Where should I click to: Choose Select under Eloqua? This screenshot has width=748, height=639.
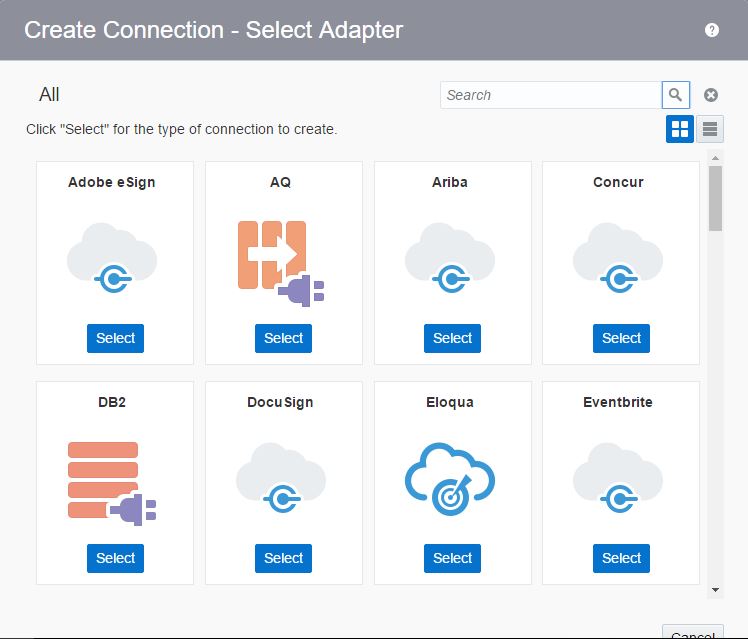click(x=452, y=558)
